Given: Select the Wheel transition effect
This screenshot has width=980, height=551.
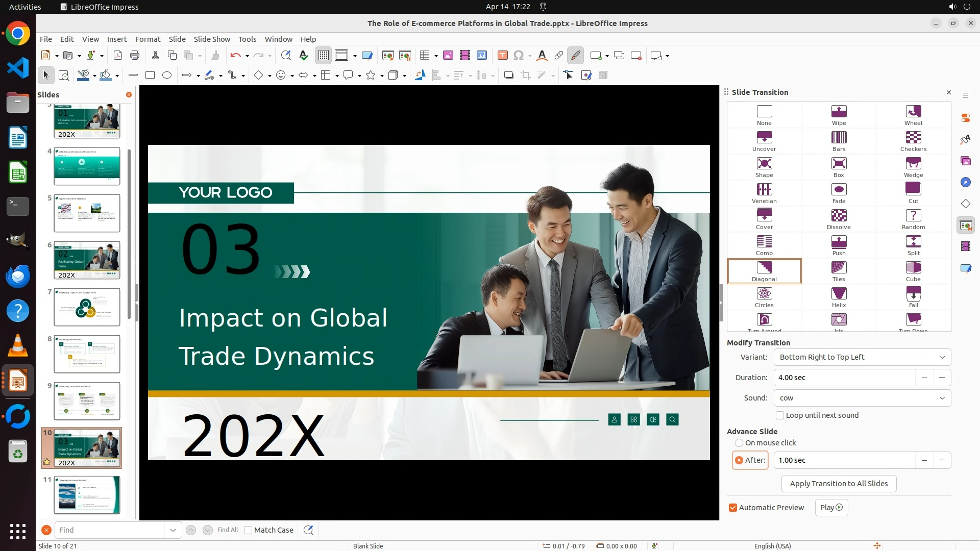Looking at the screenshot, I should (x=913, y=115).
